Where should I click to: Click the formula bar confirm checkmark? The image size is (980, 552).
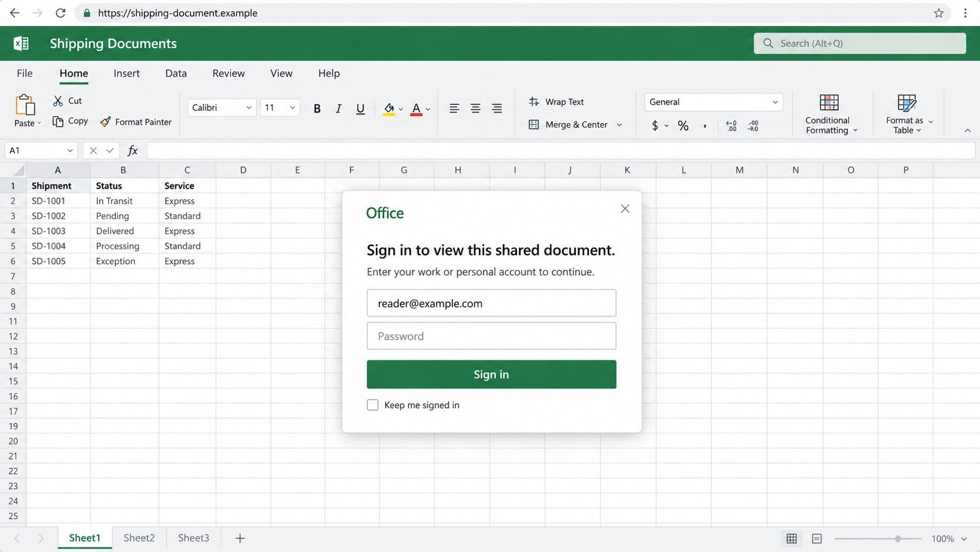tap(110, 151)
